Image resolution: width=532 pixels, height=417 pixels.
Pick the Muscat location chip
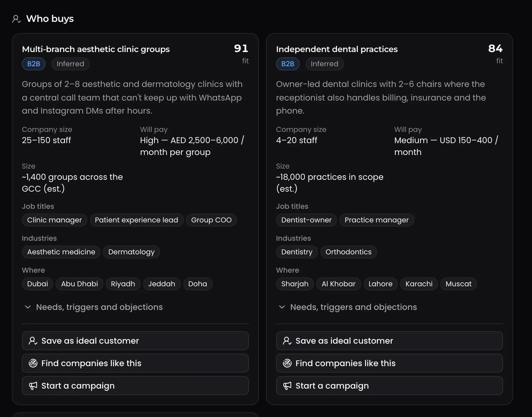[x=458, y=284]
